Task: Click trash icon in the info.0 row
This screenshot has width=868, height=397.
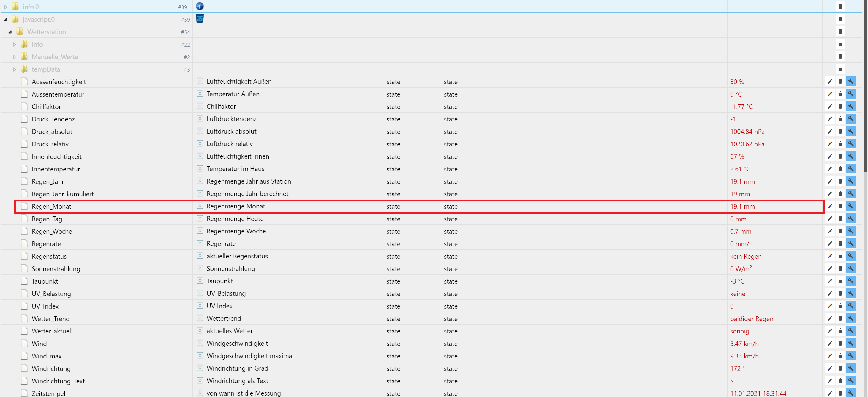Action: [840, 7]
